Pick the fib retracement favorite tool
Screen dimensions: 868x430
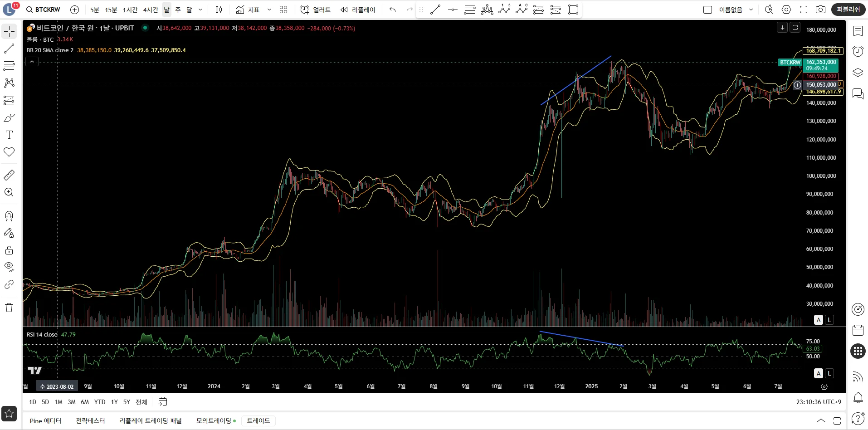pyautogui.click(x=470, y=10)
